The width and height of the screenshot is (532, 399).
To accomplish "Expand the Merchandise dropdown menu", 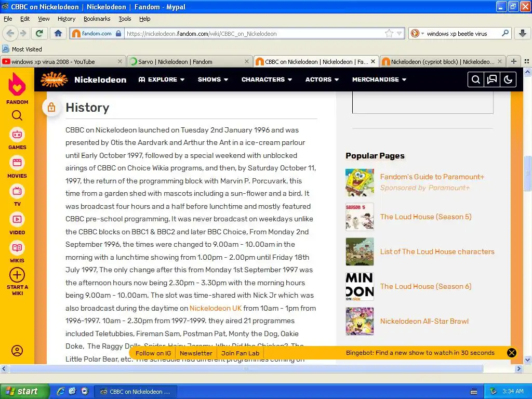I will (379, 79).
